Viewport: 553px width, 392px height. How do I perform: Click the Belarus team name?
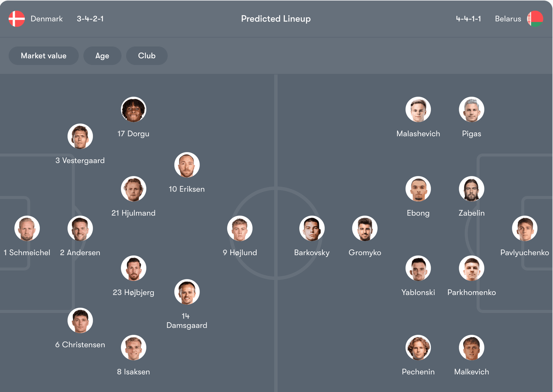[x=508, y=19]
